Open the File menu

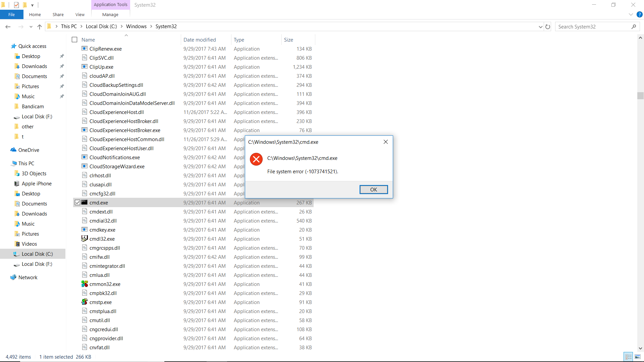click(x=11, y=14)
